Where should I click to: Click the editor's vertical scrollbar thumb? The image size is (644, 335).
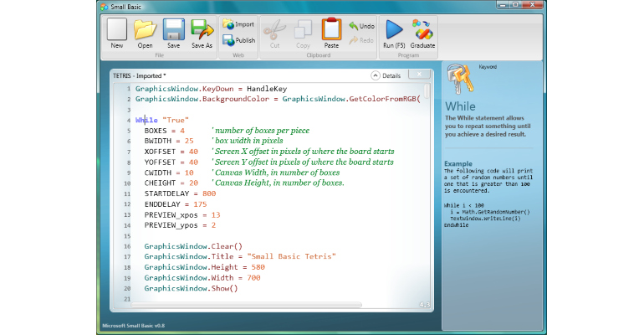427,90
